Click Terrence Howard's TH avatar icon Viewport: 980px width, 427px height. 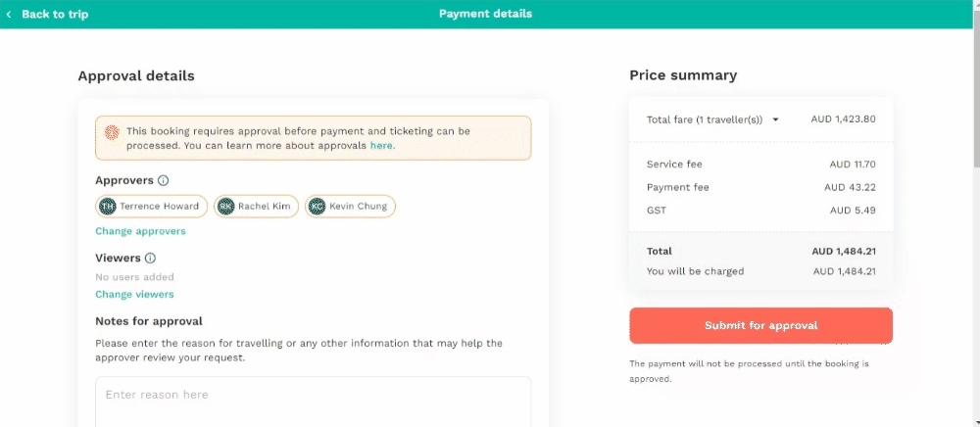(108, 206)
